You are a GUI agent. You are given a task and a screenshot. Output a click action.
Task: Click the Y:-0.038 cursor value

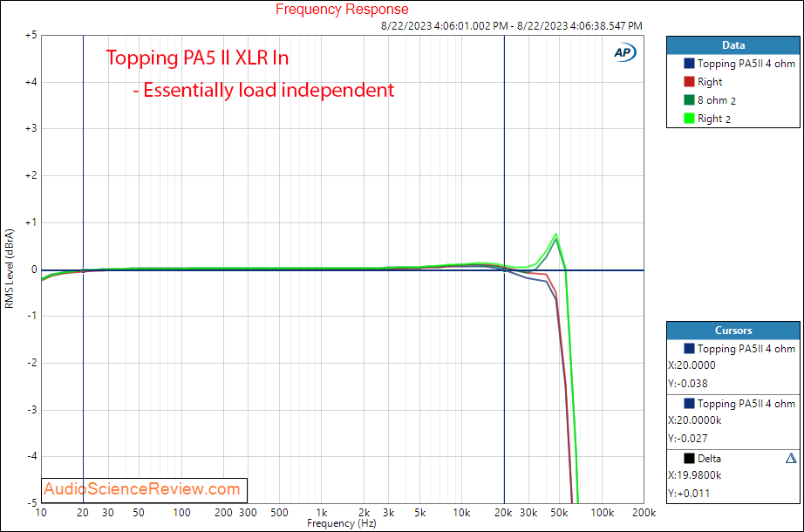pyautogui.click(x=688, y=383)
